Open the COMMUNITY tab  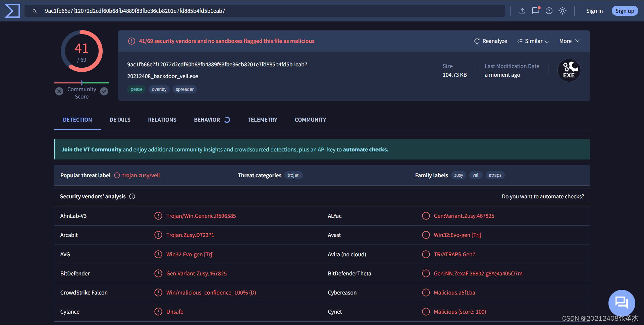[310, 120]
